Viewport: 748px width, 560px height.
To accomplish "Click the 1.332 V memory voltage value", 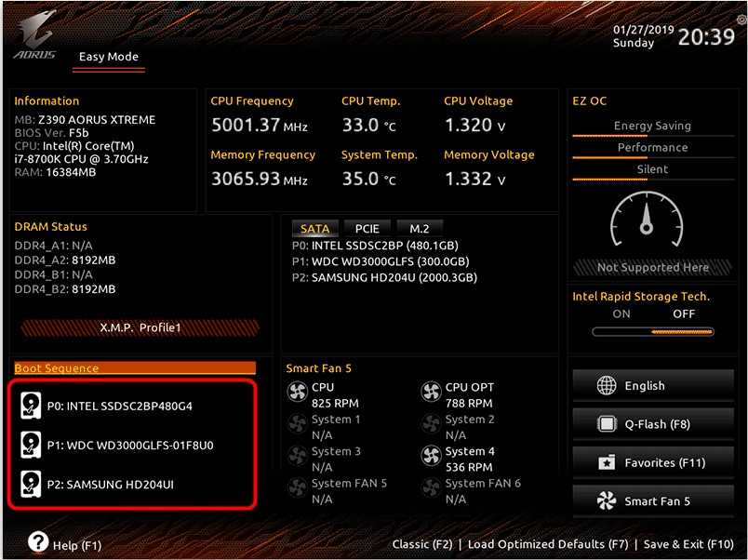I will pyautogui.click(x=474, y=179).
